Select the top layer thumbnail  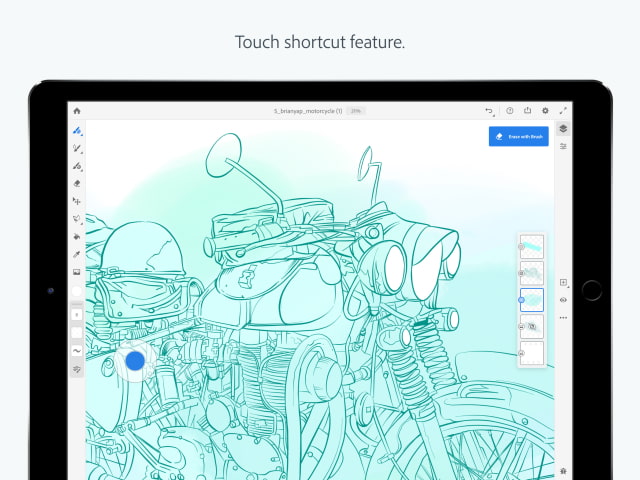(x=532, y=245)
